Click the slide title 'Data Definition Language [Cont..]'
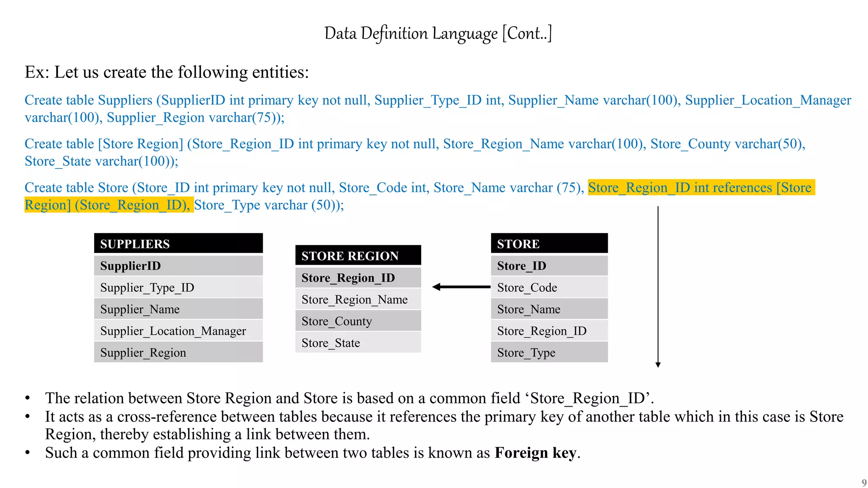 438,33
